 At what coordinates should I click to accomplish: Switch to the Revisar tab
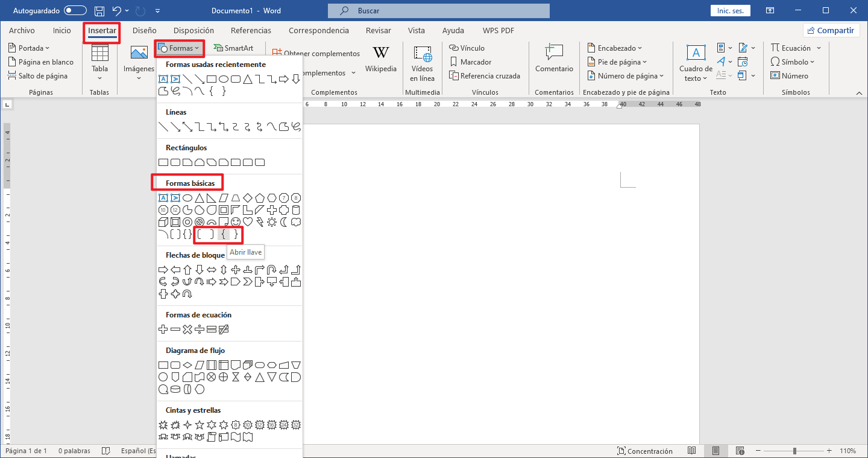pos(379,30)
